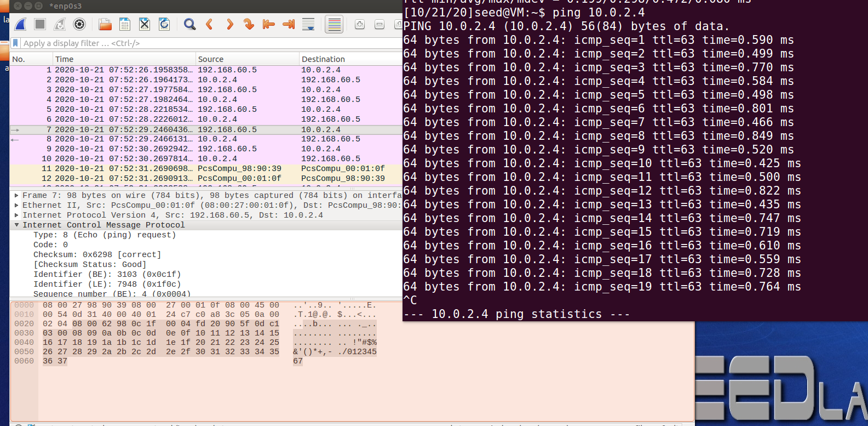Jump to the last packet
The width and height of the screenshot is (868, 426).
289,24
